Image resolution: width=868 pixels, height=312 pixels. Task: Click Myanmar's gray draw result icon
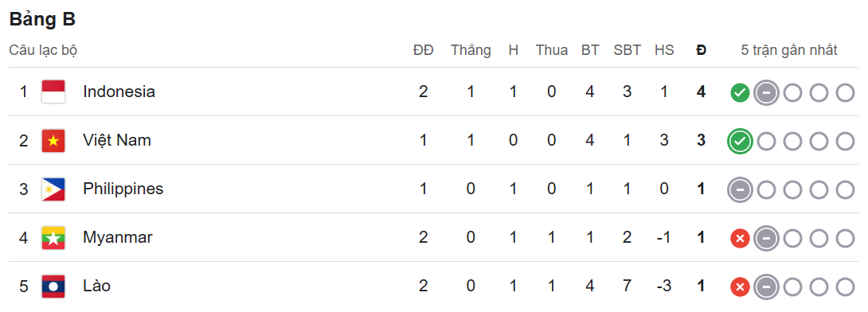pos(766,239)
